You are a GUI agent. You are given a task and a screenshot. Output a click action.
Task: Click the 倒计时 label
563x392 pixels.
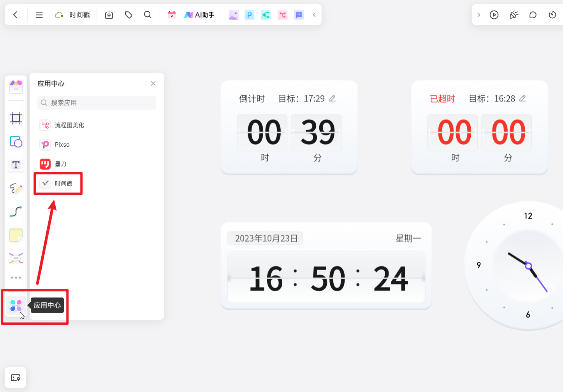pos(252,99)
